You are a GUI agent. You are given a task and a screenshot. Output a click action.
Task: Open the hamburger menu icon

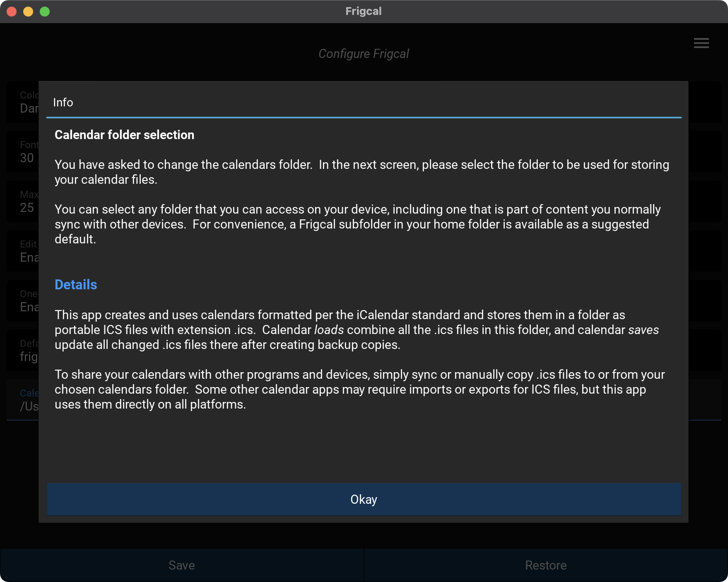pos(701,43)
